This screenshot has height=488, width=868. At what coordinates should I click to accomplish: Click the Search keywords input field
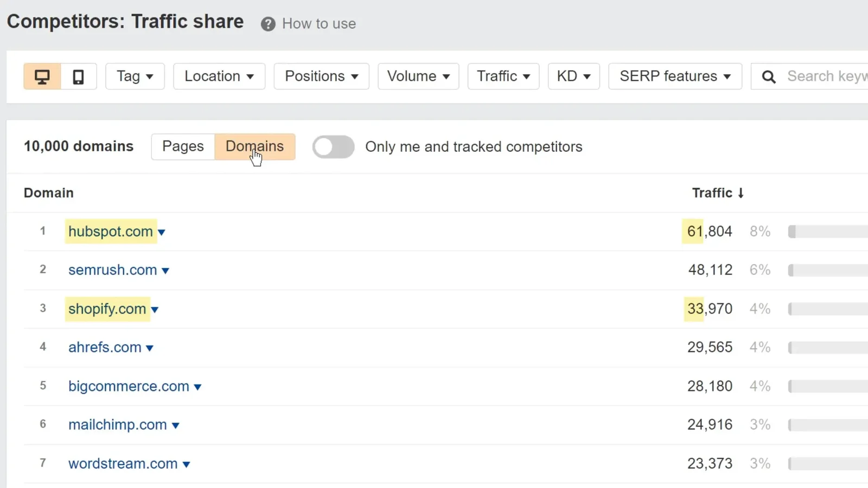pos(826,76)
